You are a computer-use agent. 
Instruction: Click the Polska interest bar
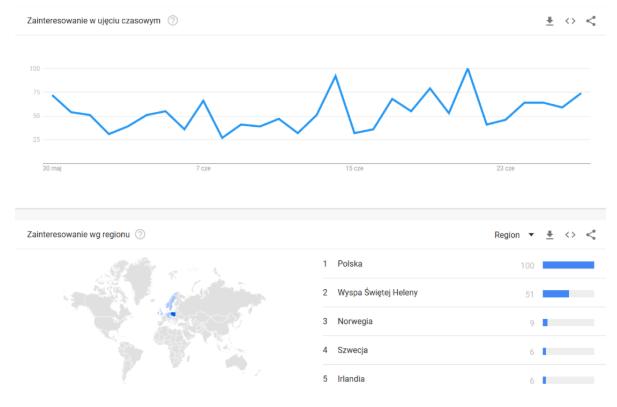pos(568,264)
